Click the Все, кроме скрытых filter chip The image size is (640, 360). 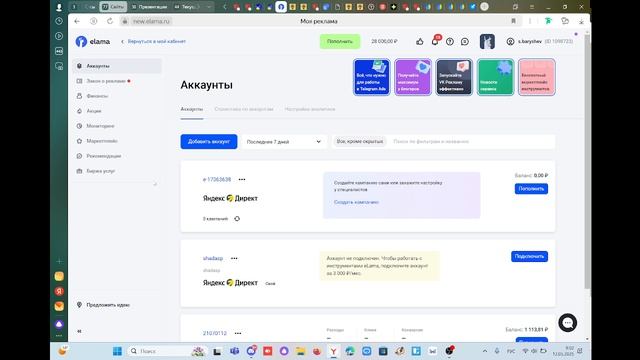360,141
